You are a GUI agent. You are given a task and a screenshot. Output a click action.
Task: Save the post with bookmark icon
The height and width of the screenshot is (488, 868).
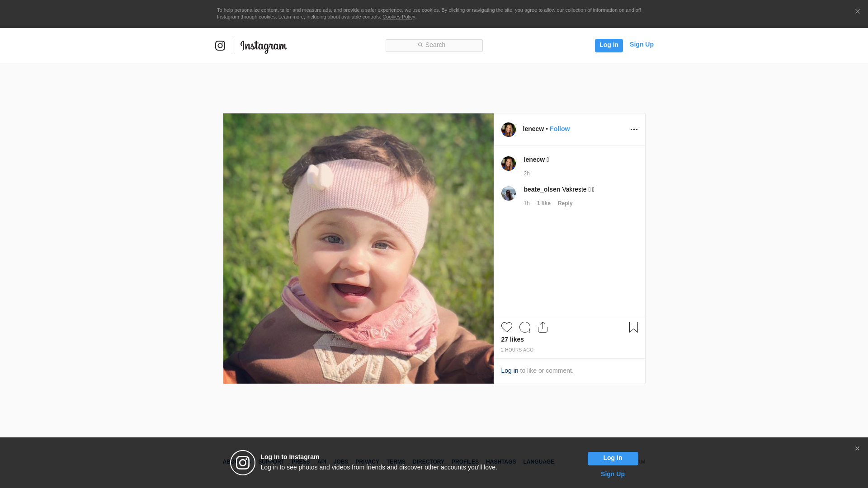(633, 327)
